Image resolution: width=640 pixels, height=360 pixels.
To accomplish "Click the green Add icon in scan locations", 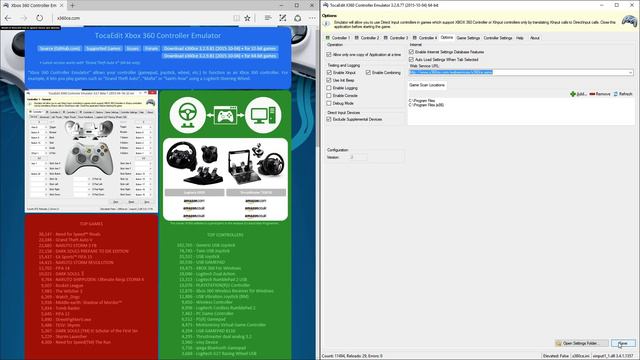I will tap(573, 94).
